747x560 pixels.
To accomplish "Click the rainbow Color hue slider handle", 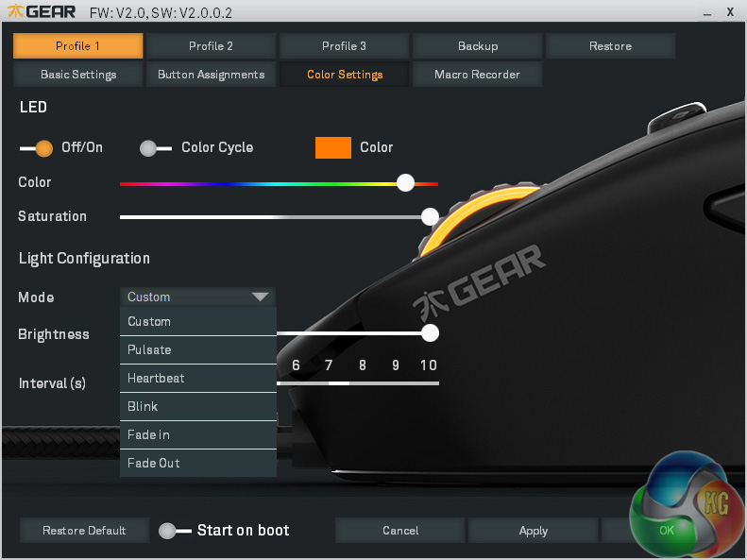I will point(405,183).
